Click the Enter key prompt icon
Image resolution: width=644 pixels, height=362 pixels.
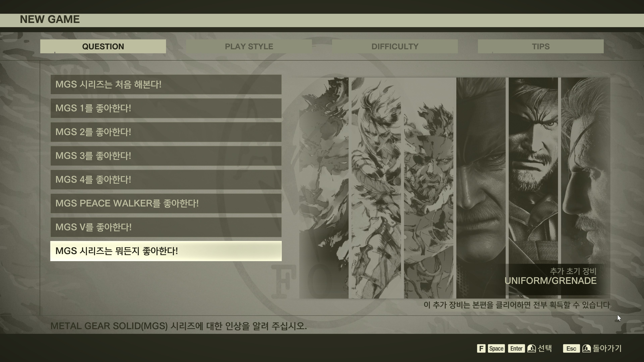click(x=516, y=349)
